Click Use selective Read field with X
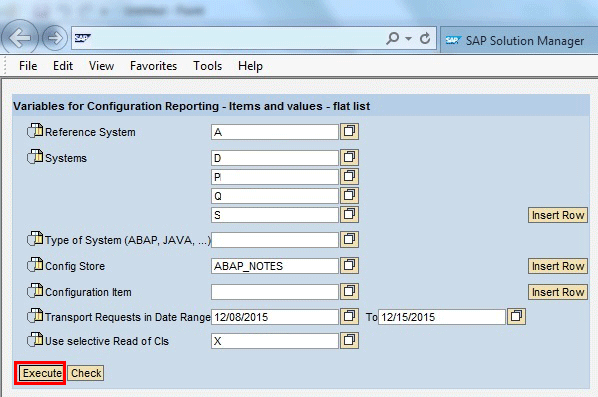The image size is (598, 397). tap(275, 341)
